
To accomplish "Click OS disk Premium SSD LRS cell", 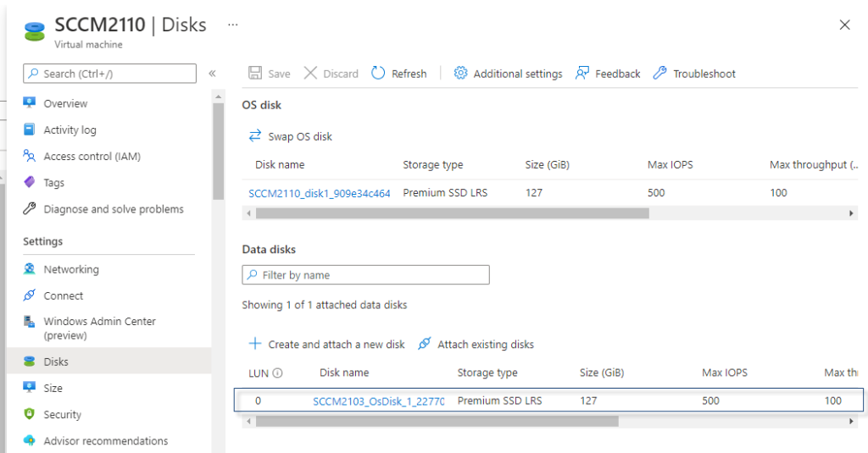I will 445,192.
